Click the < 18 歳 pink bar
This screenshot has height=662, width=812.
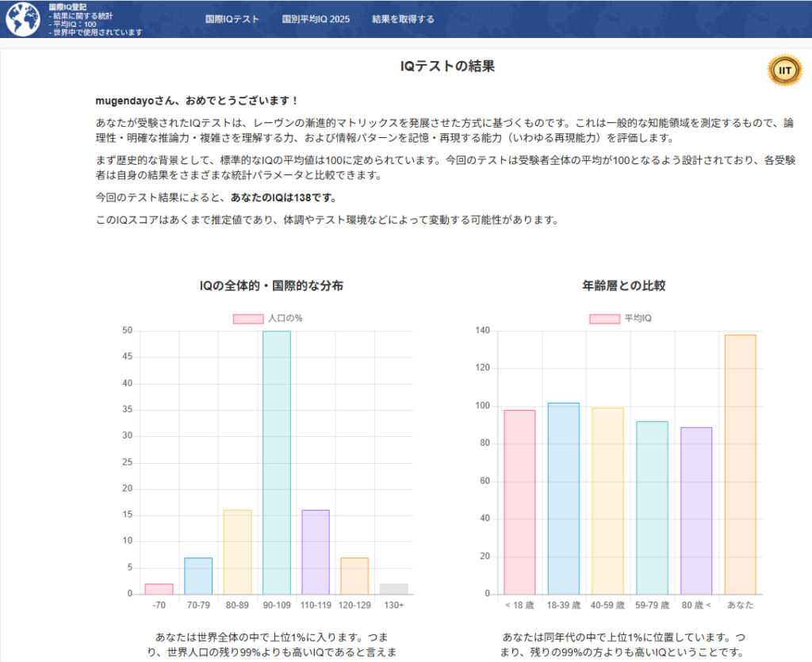[x=519, y=502]
